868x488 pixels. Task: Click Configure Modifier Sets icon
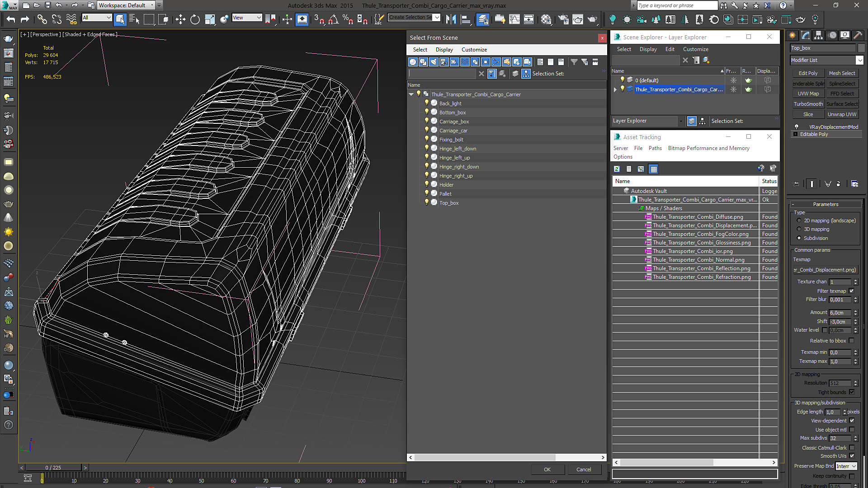[854, 184]
